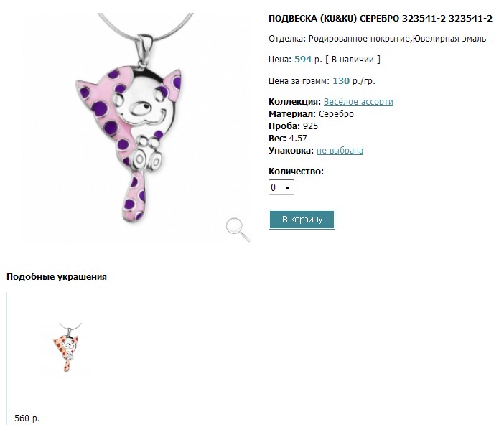Click the magnifying glass zoom icon
This screenshot has height=427, width=504.
pyautogui.click(x=238, y=230)
